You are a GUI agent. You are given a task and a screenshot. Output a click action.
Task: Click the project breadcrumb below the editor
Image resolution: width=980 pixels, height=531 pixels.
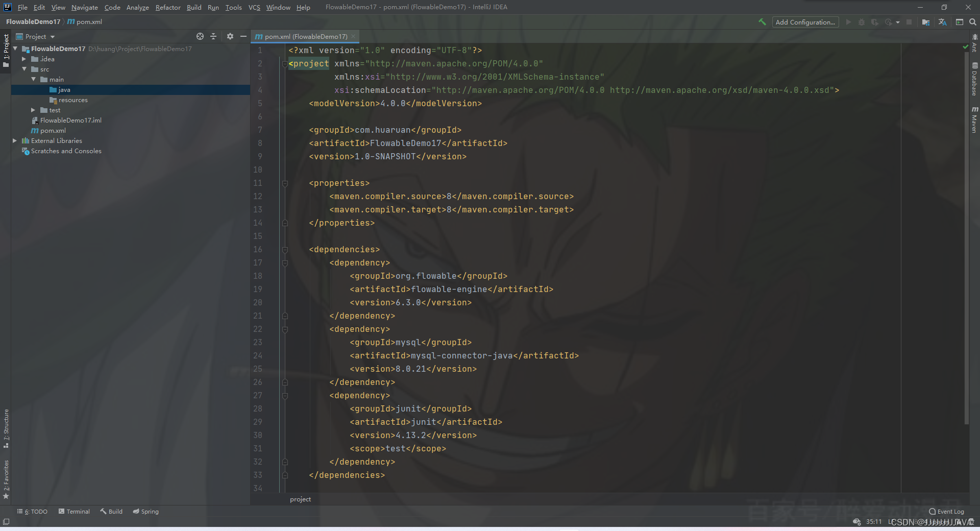300,499
